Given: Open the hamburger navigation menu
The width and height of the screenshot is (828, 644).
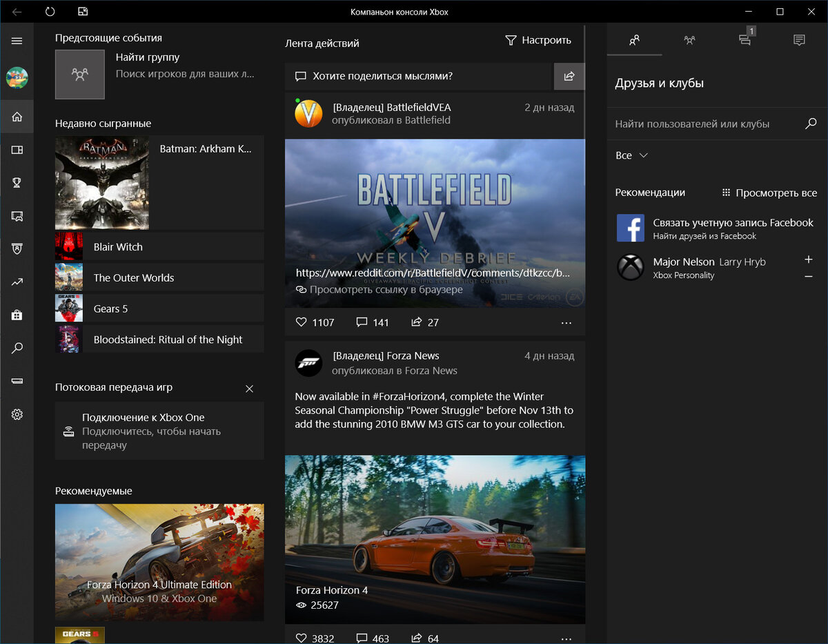Looking at the screenshot, I should (17, 41).
